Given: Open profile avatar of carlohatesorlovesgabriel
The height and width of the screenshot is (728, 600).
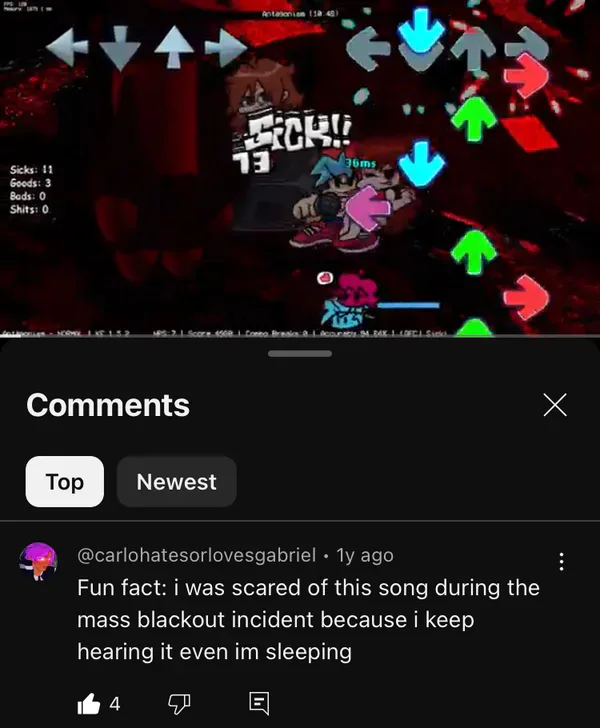Looking at the screenshot, I should pos(39,561).
